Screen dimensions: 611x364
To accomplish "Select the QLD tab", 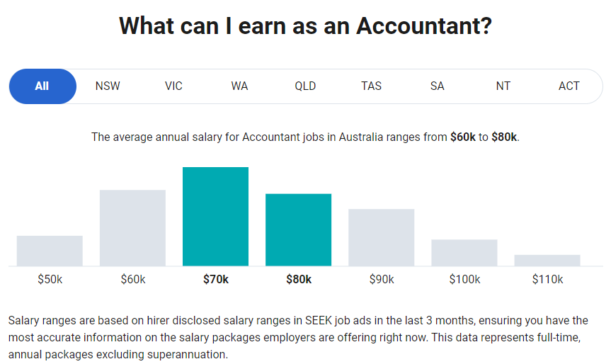I will pos(305,86).
